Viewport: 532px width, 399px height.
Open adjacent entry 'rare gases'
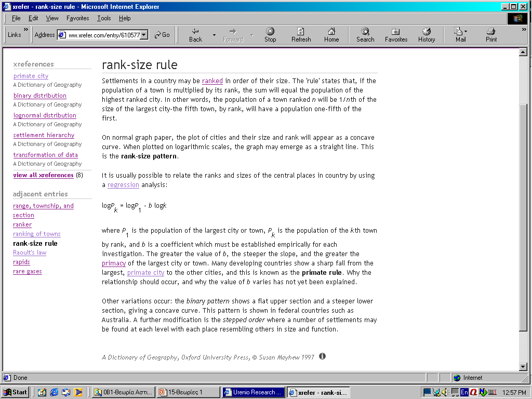[x=28, y=271]
